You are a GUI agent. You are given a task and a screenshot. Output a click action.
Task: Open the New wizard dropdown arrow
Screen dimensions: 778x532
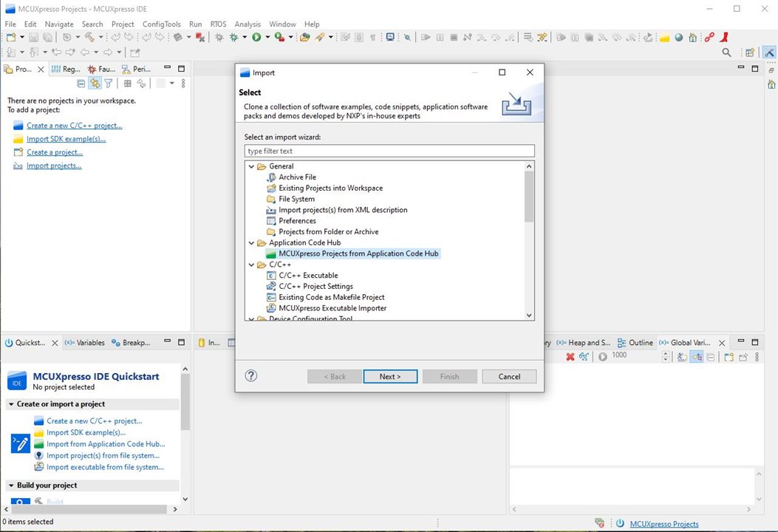(x=22, y=37)
